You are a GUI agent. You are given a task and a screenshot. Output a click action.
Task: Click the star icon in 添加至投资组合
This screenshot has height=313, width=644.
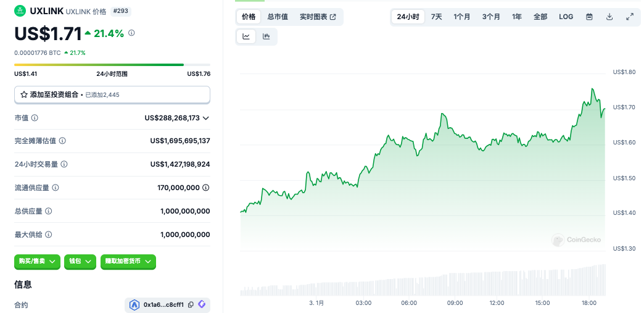(x=24, y=94)
